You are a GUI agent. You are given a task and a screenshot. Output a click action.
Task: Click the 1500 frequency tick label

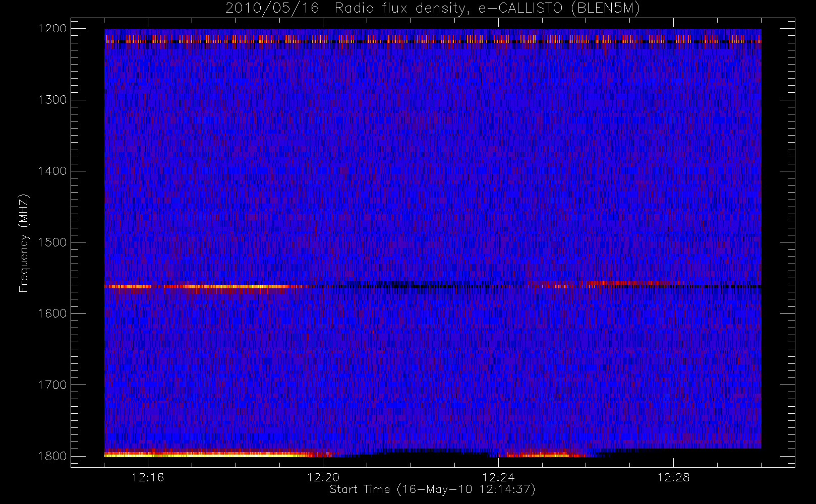52,242
